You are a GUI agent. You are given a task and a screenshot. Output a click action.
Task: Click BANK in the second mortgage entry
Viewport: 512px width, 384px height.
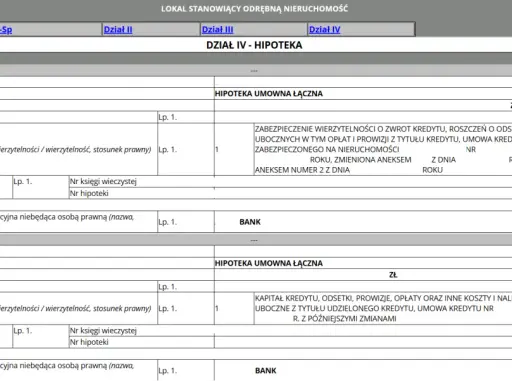(x=266, y=371)
